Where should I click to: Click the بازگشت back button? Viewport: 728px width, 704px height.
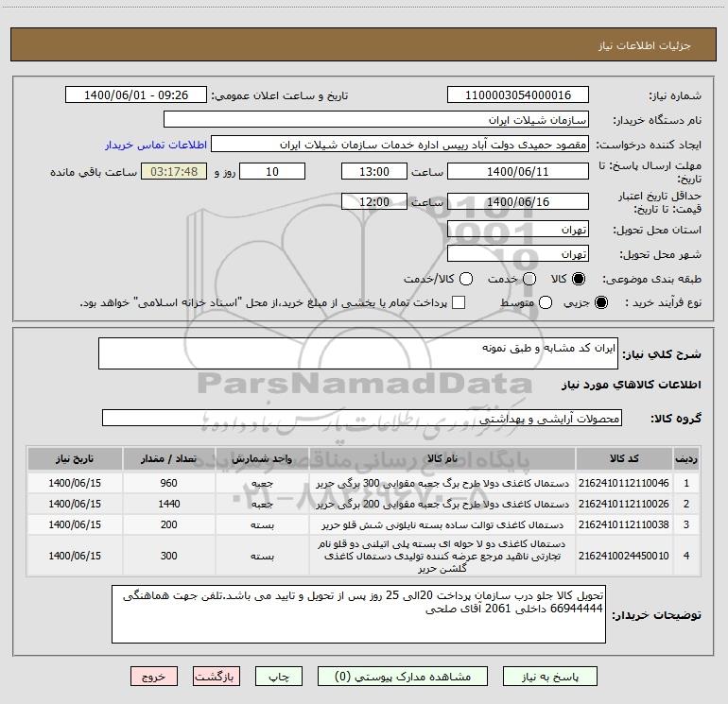217,677
